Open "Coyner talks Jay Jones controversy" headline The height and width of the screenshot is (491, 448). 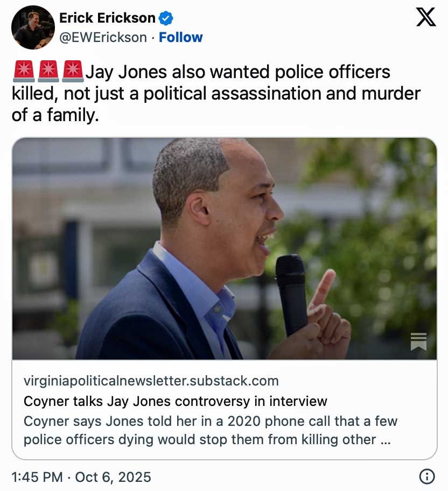click(175, 401)
